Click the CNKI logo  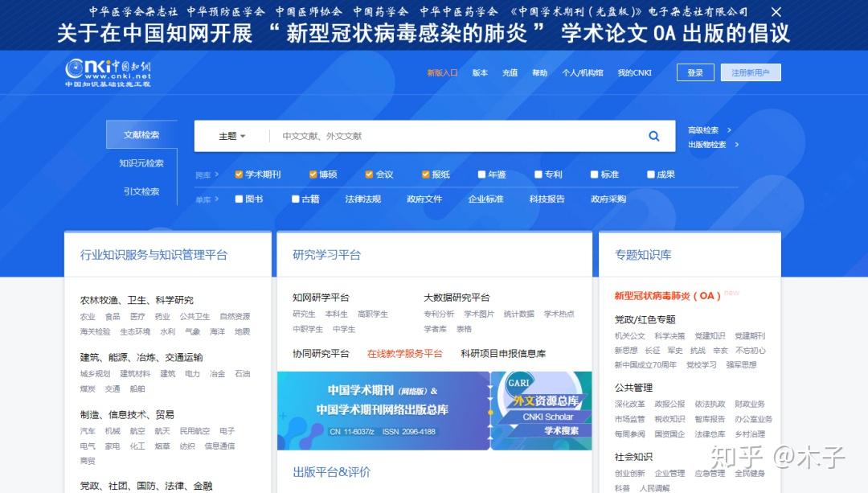click(108, 72)
